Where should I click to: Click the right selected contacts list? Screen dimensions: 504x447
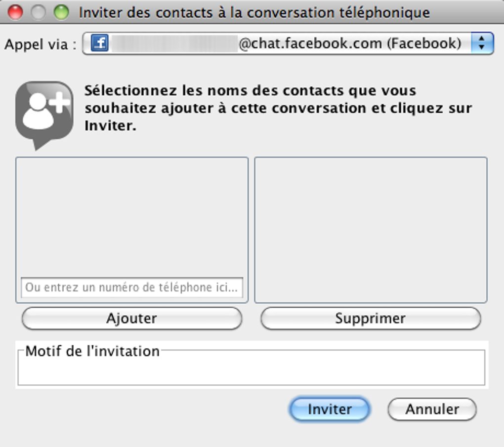tap(371, 230)
